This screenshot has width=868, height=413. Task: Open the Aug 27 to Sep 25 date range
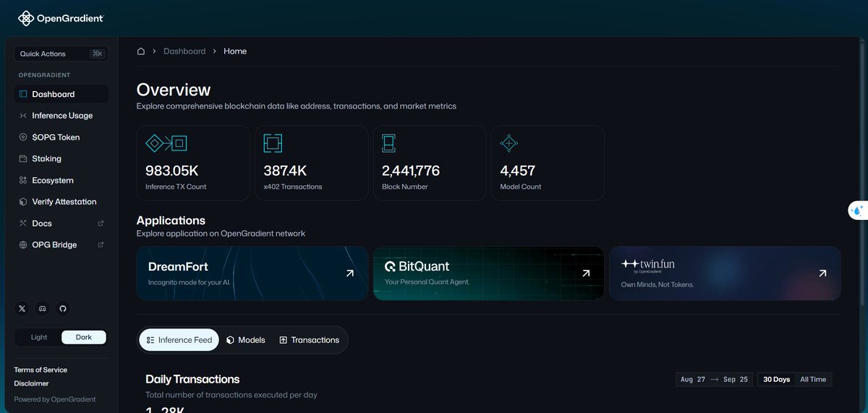[715, 380]
